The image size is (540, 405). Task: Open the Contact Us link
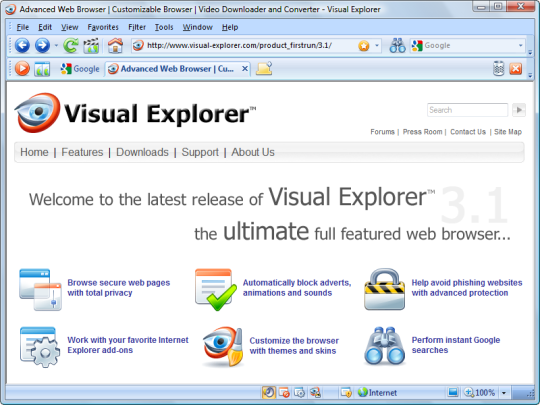tap(468, 132)
